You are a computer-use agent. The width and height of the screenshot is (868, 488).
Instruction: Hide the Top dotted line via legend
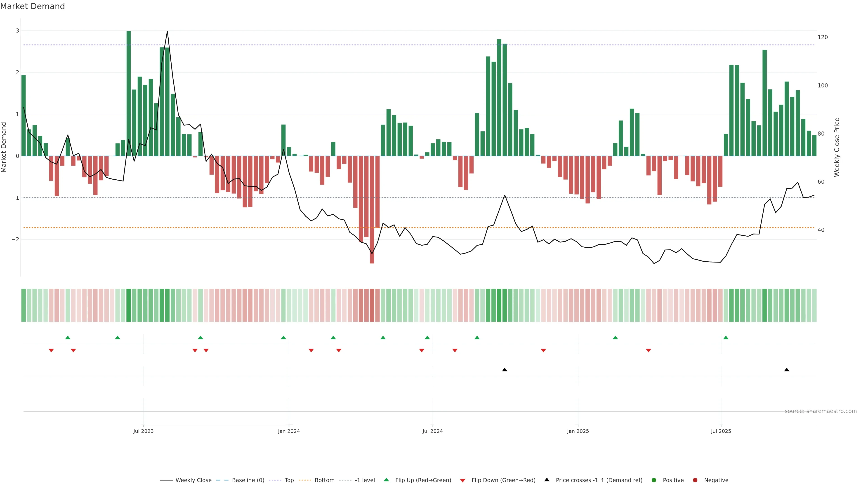[x=289, y=480]
